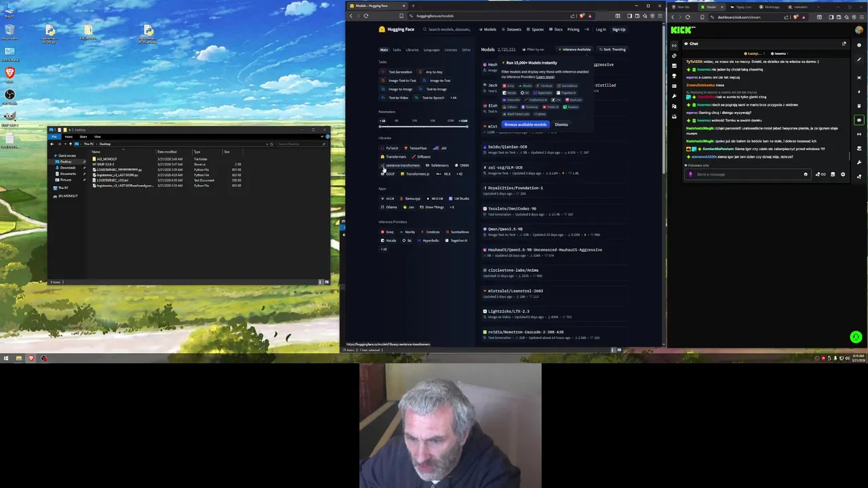Open Docs in Hugging Face nav

(x=557, y=29)
